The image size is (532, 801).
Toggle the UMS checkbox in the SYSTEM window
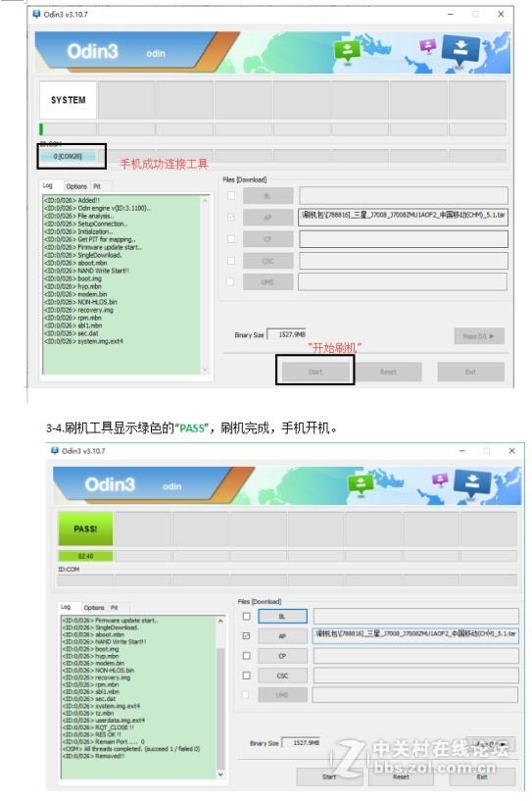(x=230, y=281)
